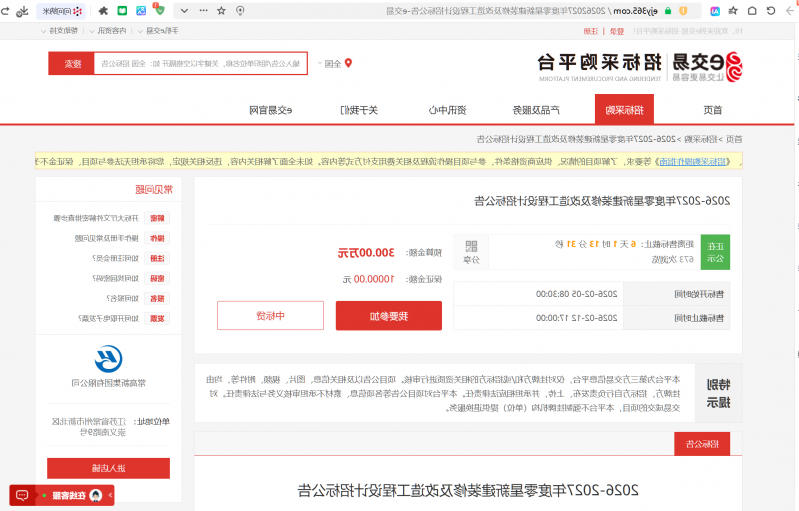This screenshot has height=511, width=799.
Task: Click the company name 常高新集团有限公司
Action: click(x=109, y=383)
